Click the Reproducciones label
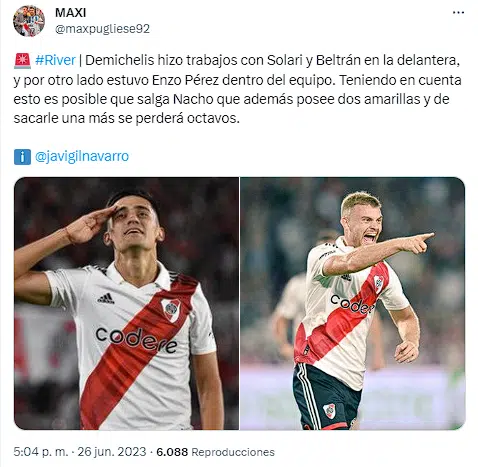This screenshot has width=478, height=467. [233, 452]
